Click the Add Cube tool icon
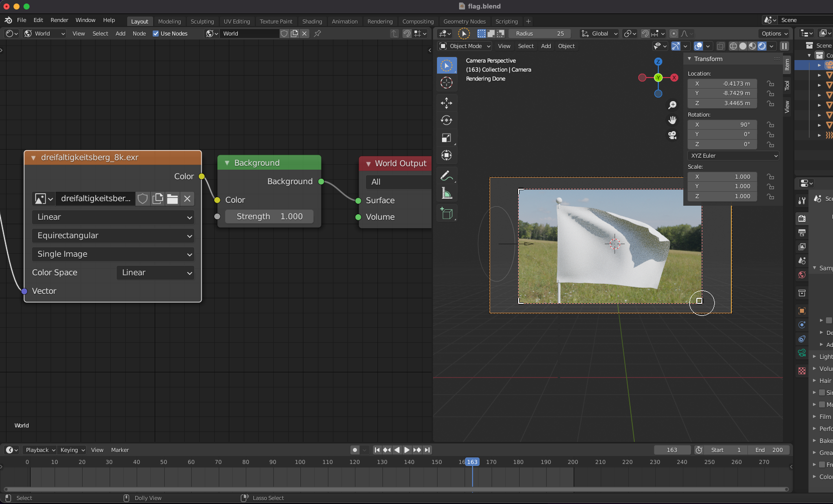The width and height of the screenshot is (833, 504). click(446, 214)
